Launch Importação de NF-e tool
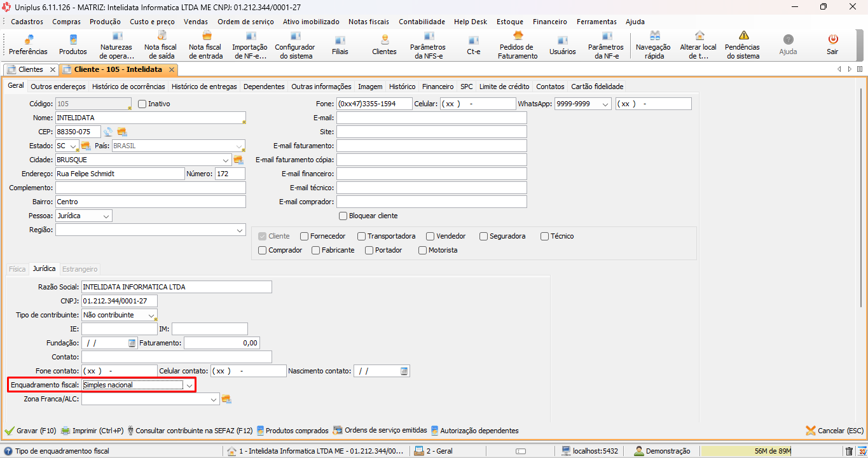Image resolution: width=868 pixels, height=458 pixels. (250, 45)
